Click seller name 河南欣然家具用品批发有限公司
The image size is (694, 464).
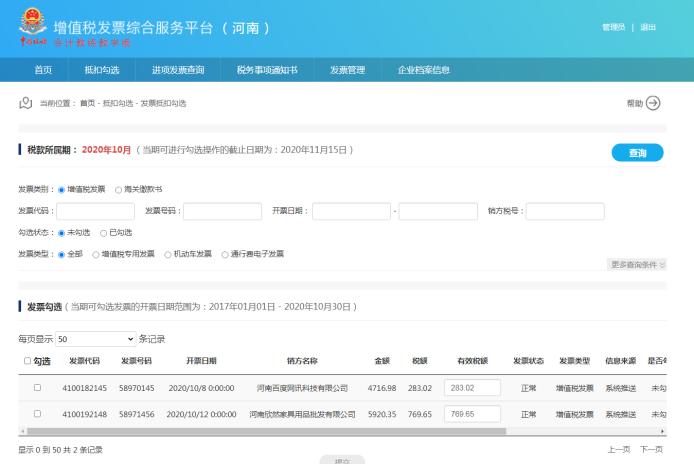pos(302,414)
